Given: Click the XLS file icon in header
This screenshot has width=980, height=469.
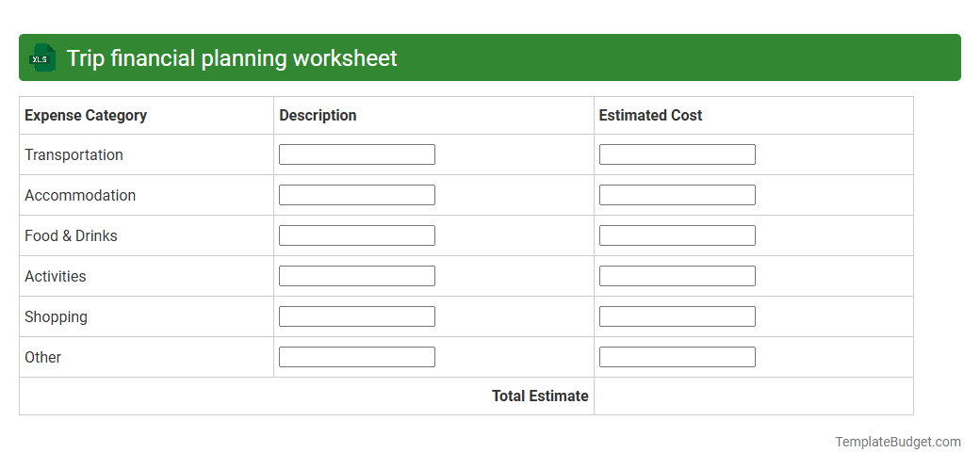Looking at the screenshot, I should pos(41,57).
